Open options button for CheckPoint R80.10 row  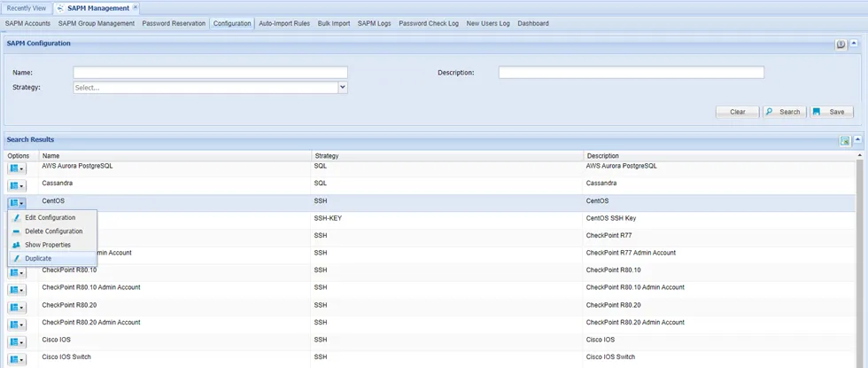click(18, 273)
